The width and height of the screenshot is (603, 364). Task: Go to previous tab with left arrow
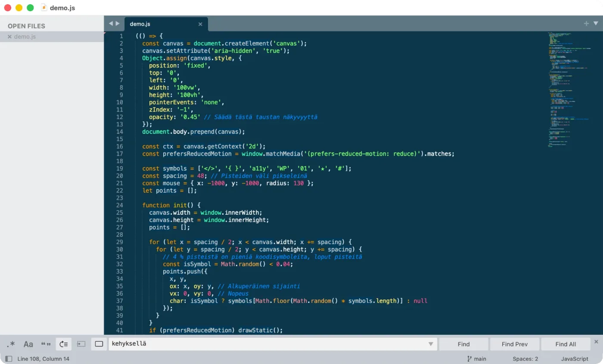(111, 24)
